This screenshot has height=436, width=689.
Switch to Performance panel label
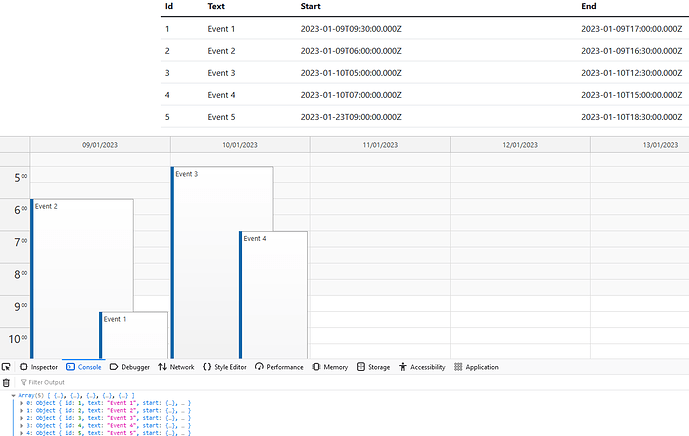(x=285, y=367)
